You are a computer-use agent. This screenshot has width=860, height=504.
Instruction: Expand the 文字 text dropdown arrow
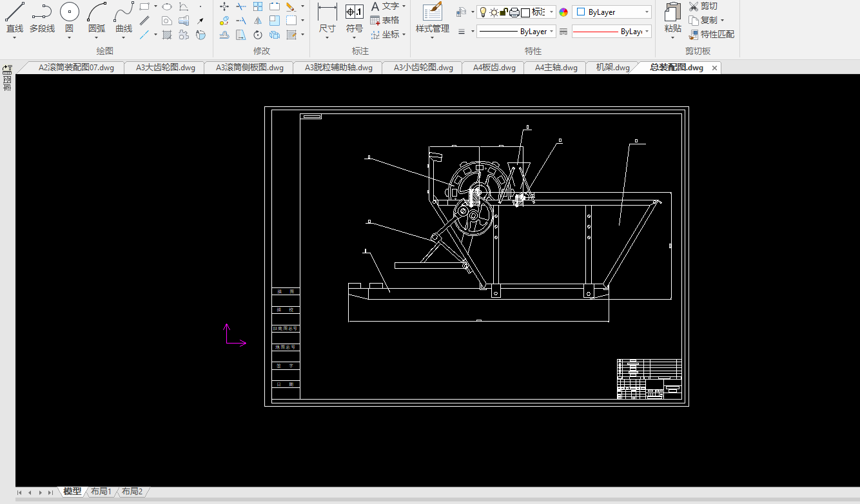[404, 6]
